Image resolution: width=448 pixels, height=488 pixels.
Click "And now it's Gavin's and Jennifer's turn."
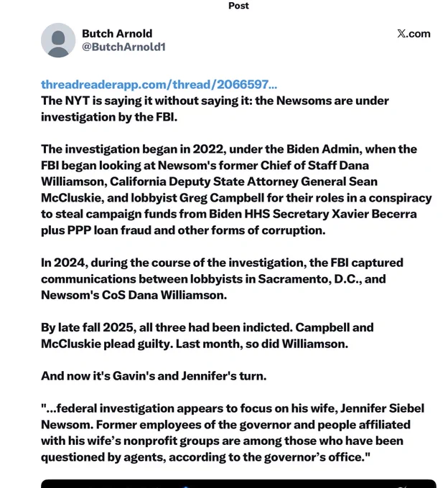[154, 375]
